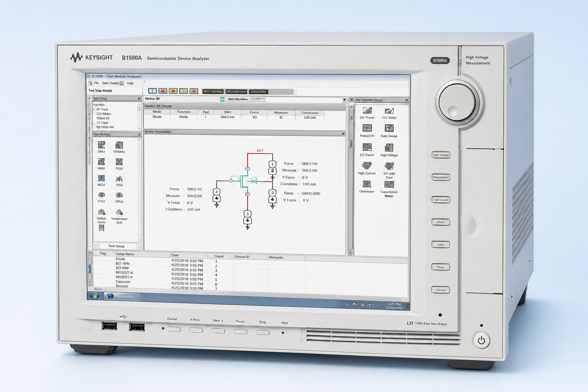This screenshot has width=588, height=392.
Task: Click the Setup Name column header
Action: click(x=142, y=254)
